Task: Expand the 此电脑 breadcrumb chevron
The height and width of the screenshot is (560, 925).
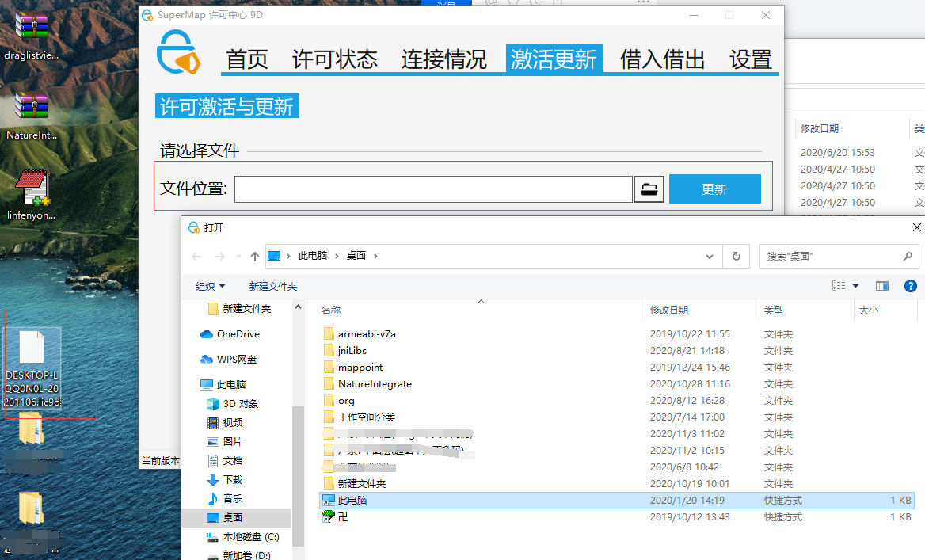Action: pos(337,256)
